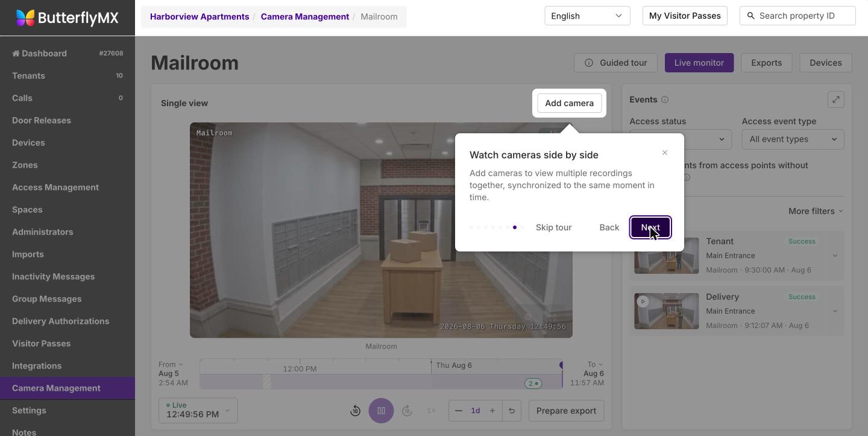868x436 pixels.
Task: Click the search property ID field
Action: [797, 16]
